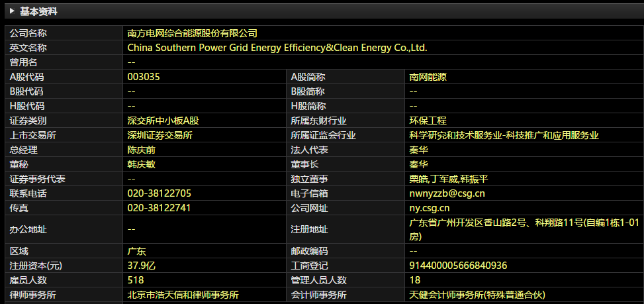The width and height of the screenshot is (644, 304).
Task: Click 上市交易所 value 深圳证券交易所
Action: (160, 136)
